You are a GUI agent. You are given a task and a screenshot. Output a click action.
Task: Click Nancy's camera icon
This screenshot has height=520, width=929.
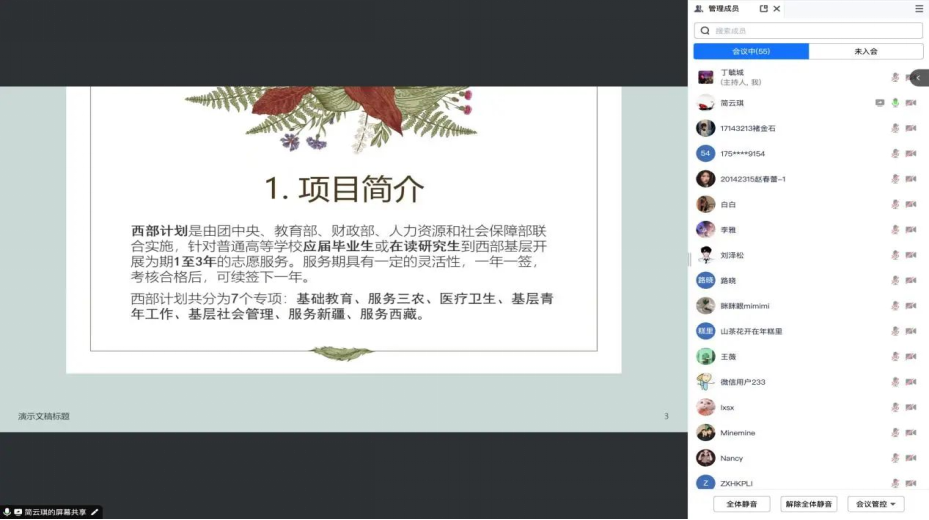click(910, 458)
